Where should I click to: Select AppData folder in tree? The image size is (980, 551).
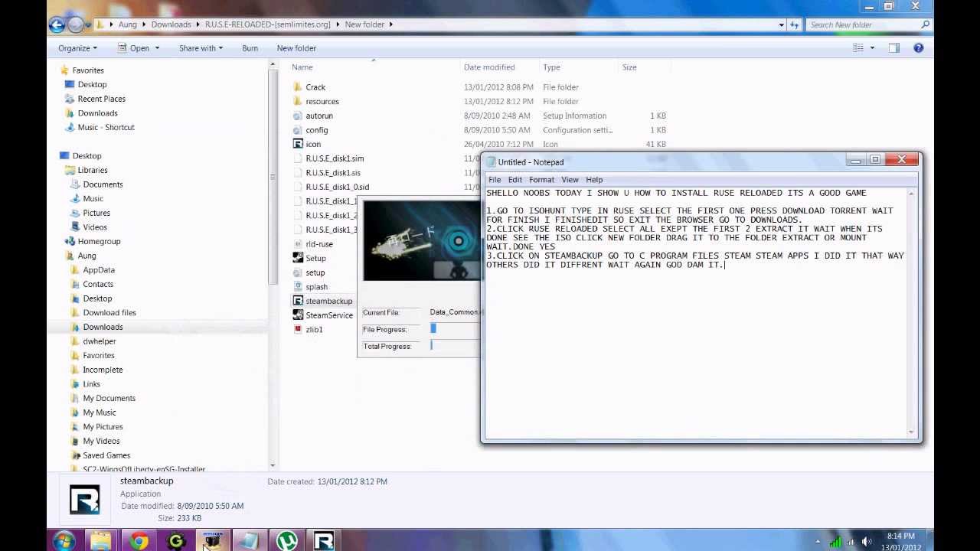(x=99, y=270)
